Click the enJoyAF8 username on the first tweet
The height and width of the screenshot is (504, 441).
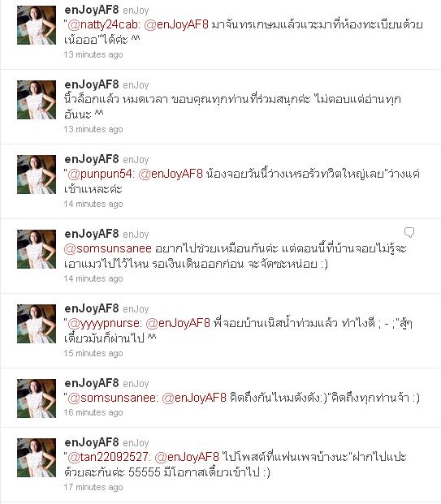pyautogui.click(x=92, y=10)
